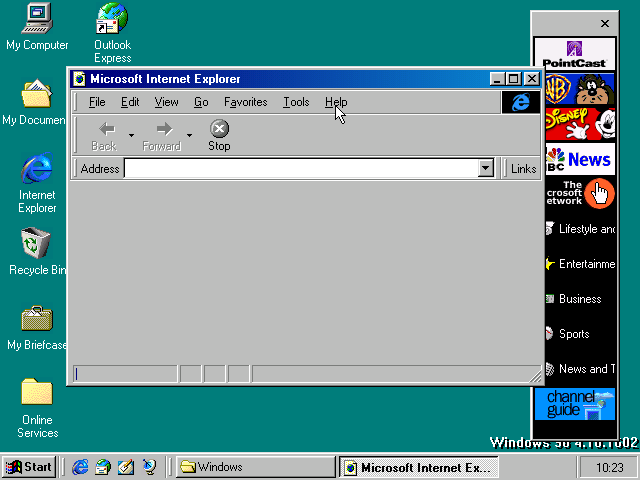
Task: Open the Back history dropdown arrow
Action: pyautogui.click(x=131, y=135)
